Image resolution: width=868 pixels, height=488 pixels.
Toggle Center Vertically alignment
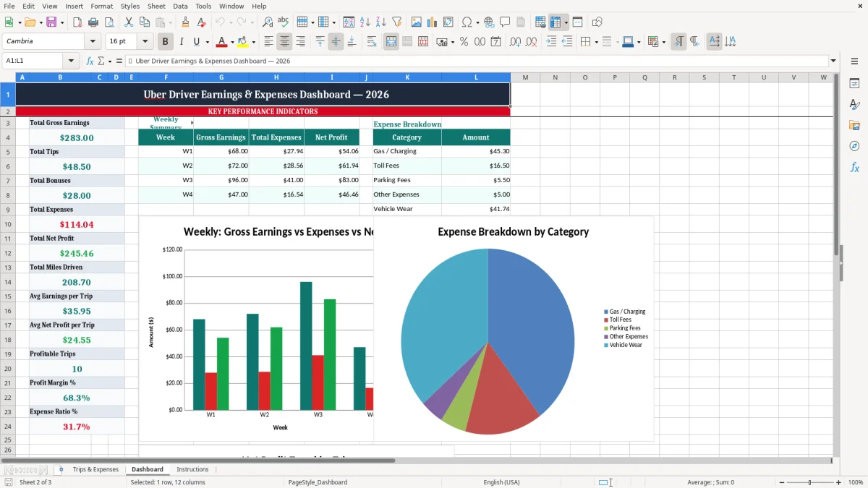coord(336,42)
